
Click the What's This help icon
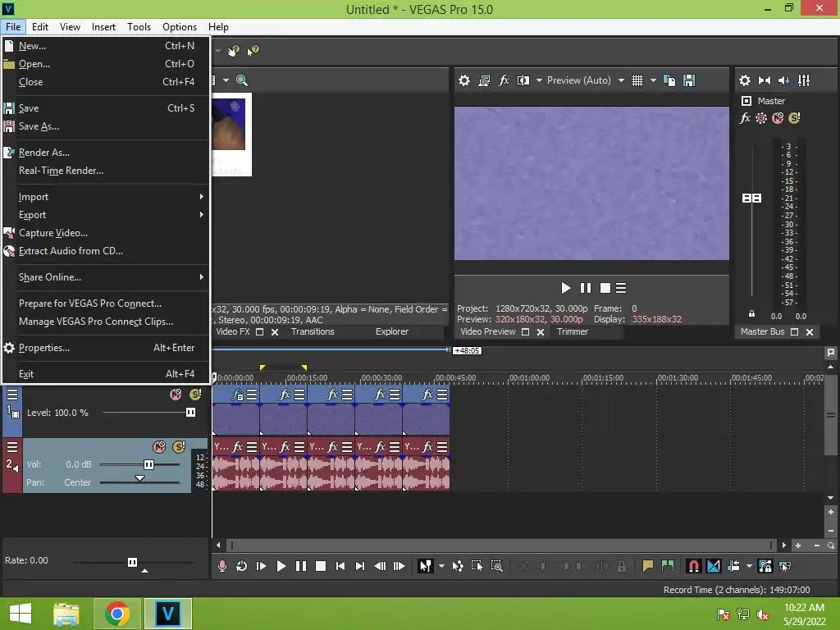pos(253,50)
